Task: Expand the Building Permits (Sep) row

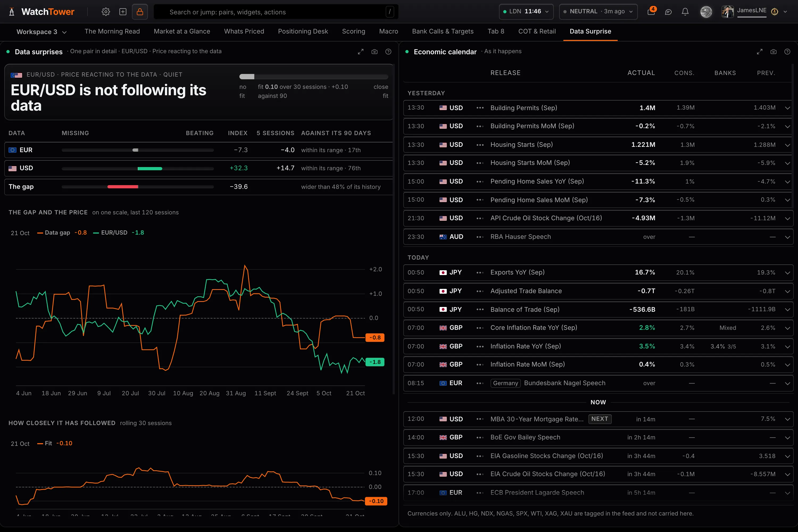Action: click(787, 108)
